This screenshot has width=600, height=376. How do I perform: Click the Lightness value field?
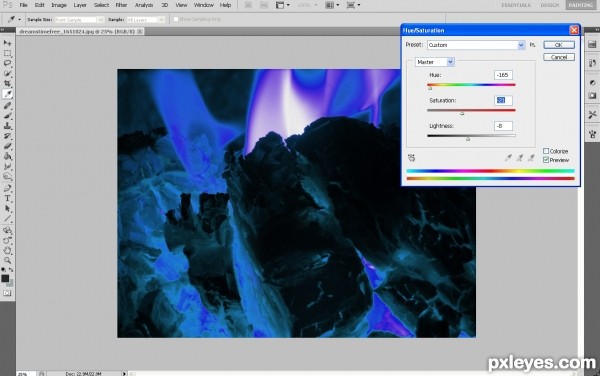(x=503, y=126)
